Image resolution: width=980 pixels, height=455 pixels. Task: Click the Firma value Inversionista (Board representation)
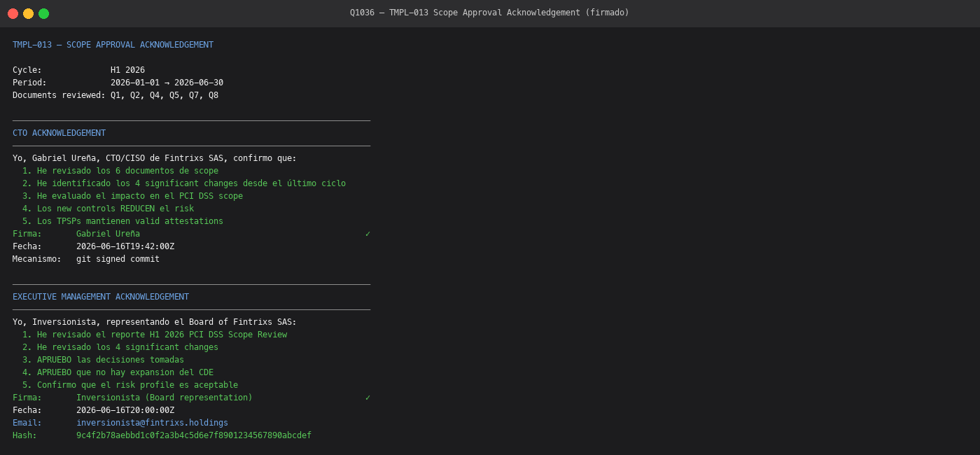[x=164, y=398]
